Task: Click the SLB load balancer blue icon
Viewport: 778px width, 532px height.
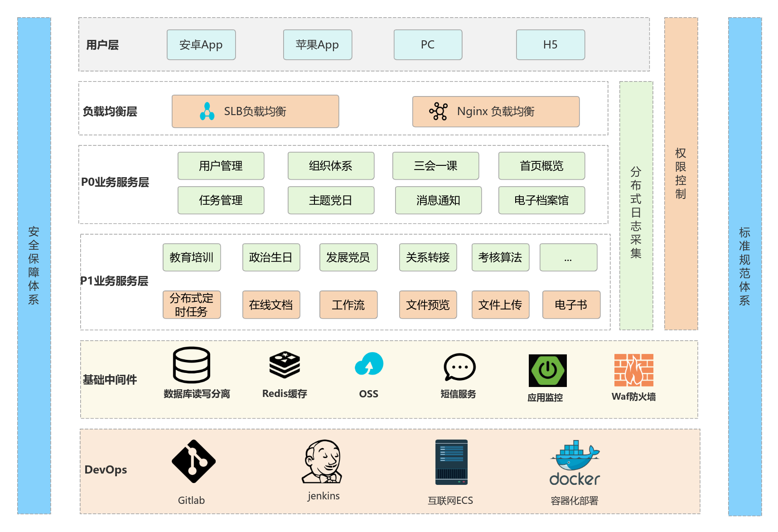Action: (207, 111)
